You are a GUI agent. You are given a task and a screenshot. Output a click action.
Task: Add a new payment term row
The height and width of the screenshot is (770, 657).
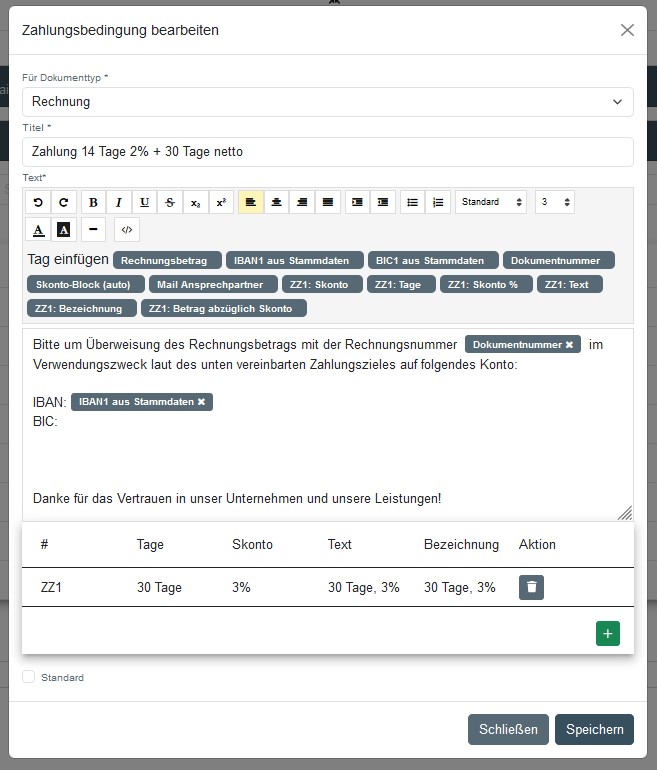point(607,634)
